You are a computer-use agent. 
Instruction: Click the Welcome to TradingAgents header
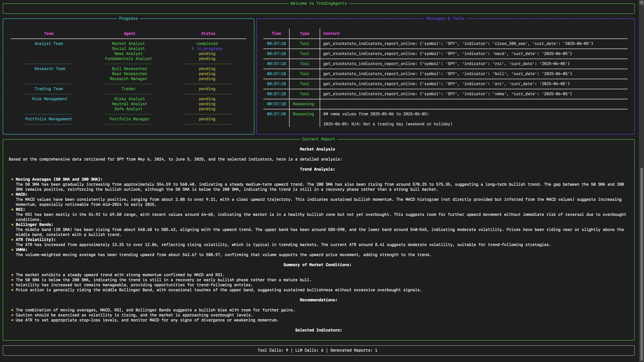point(318,3)
